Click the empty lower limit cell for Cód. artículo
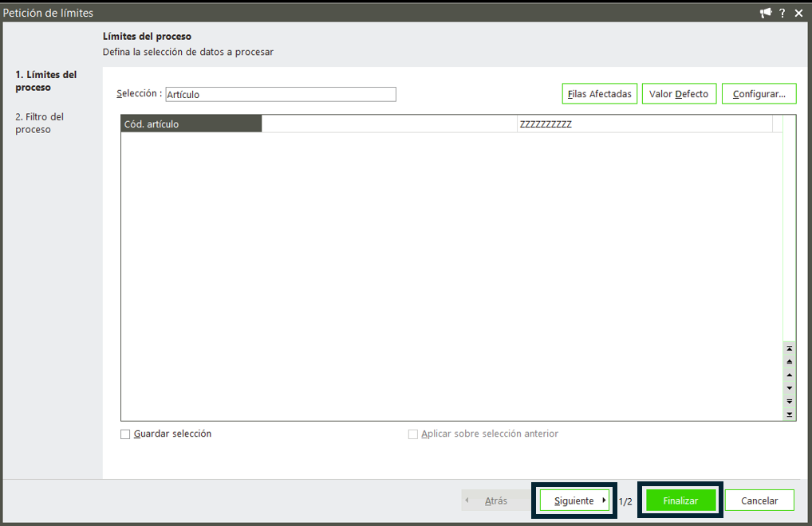812x526 pixels. click(389, 124)
